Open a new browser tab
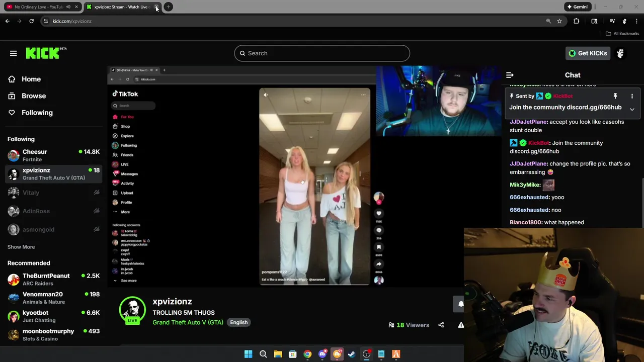The image size is (644, 362). pos(169,7)
